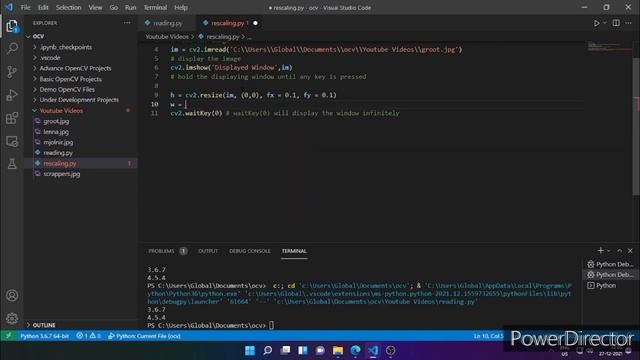Split the editor to the right
The image size is (640, 360).
616,23
